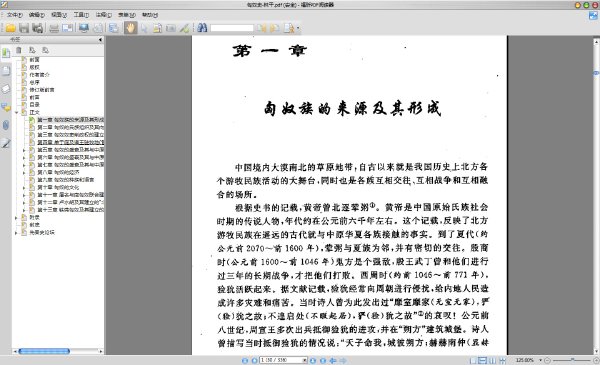Collapse the bookmarks panel with arrow
The image size is (600, 365).
point(100,39)
